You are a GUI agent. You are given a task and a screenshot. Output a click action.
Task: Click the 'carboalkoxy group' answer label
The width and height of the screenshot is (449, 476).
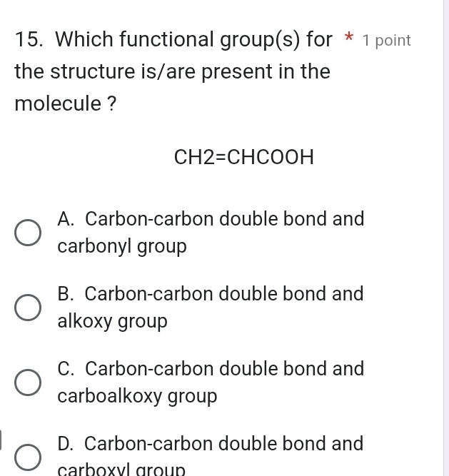pos(137,396)
